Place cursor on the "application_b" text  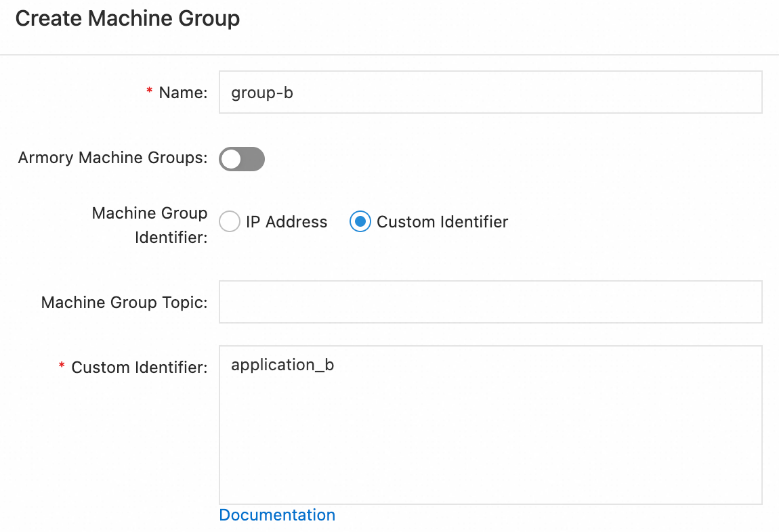(x=282, y=365)
